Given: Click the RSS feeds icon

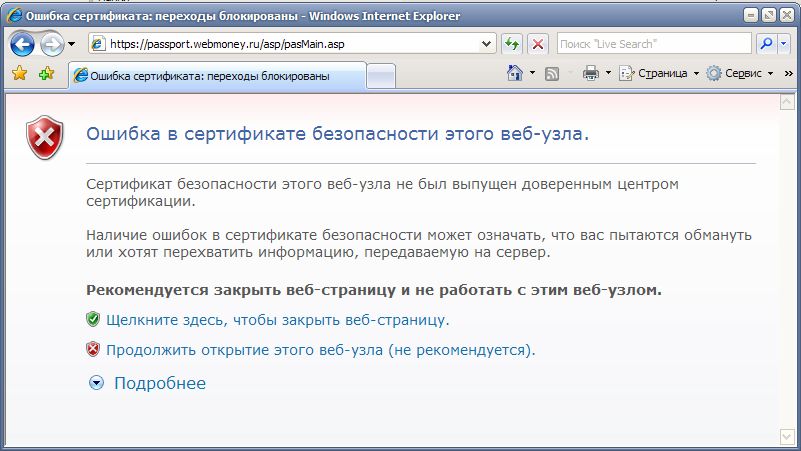Looking at the screenshot, I should point(551,73).
